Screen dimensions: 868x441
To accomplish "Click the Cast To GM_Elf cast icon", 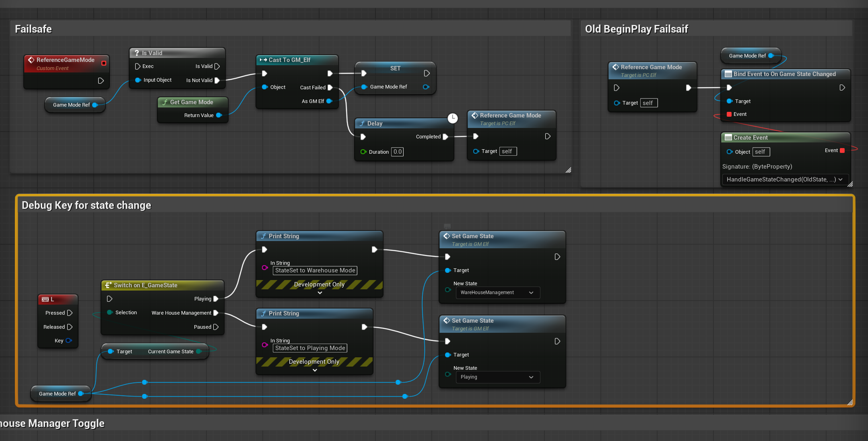I will (x=263, y=60).
